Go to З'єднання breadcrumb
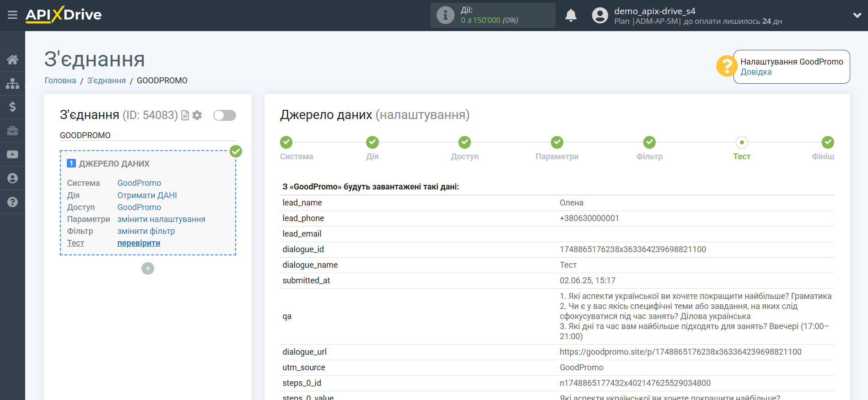 [107, 81]
